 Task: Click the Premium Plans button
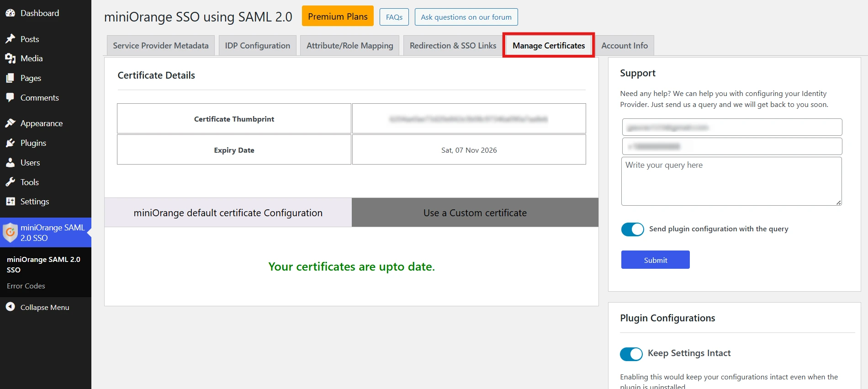click(338, 16)
